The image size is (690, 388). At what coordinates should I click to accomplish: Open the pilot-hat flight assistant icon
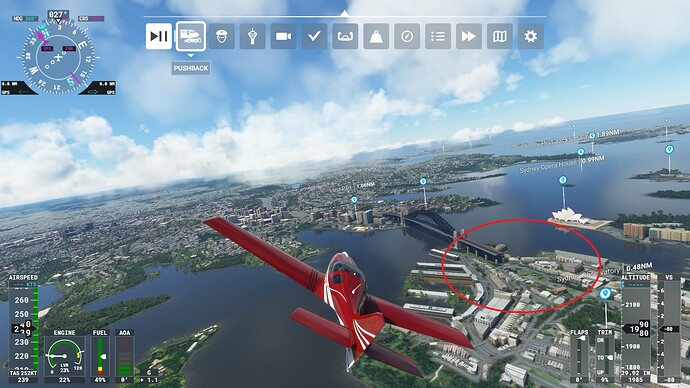point(222,36)
